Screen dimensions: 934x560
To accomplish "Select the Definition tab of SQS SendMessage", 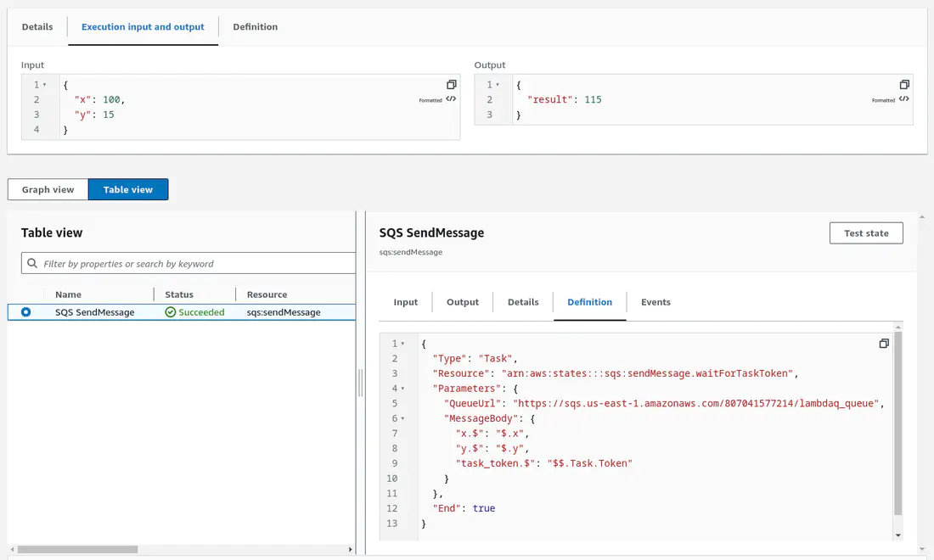I will [x=590, y=302].
